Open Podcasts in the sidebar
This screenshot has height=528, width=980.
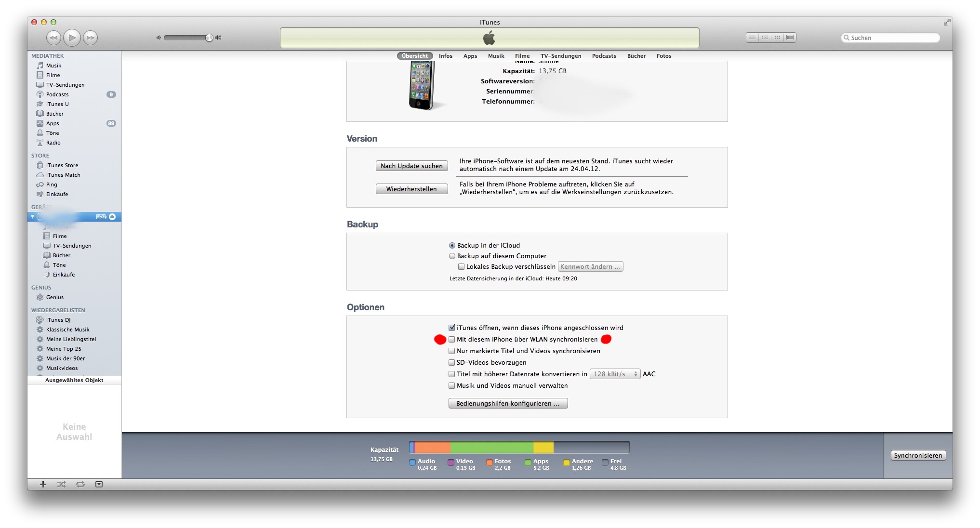coord(57,94)
